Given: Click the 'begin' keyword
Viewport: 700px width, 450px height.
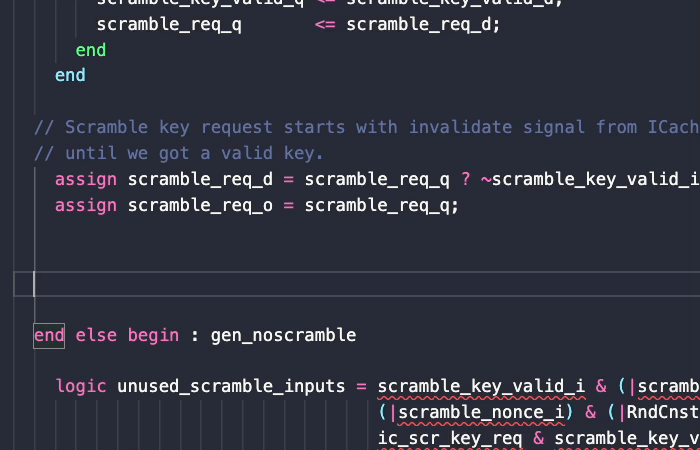Looking at the screenshot, I should coord(153,335).
